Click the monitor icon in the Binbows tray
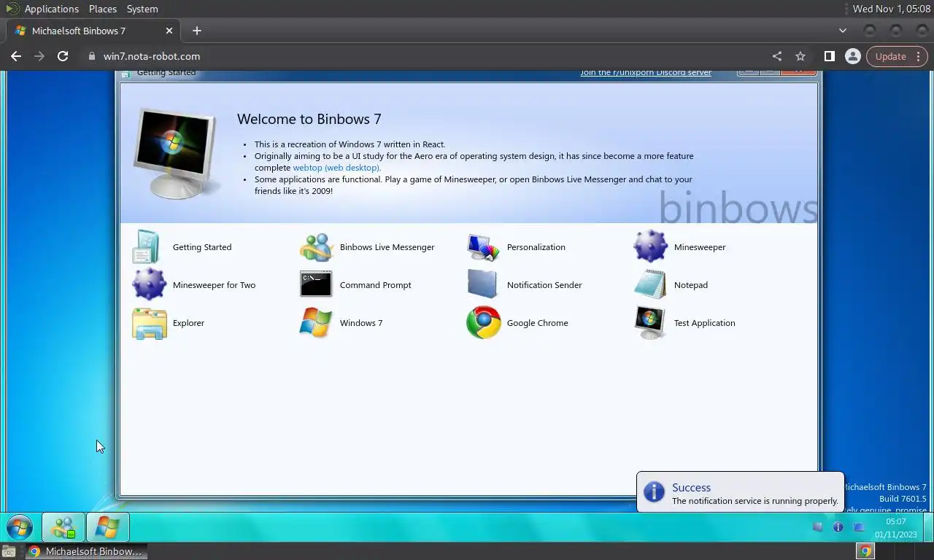 [858, 527]
